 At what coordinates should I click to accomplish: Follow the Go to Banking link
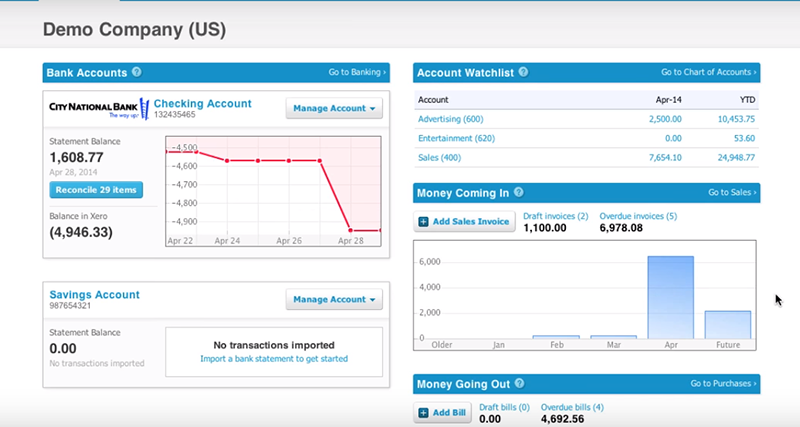[357, 72]
